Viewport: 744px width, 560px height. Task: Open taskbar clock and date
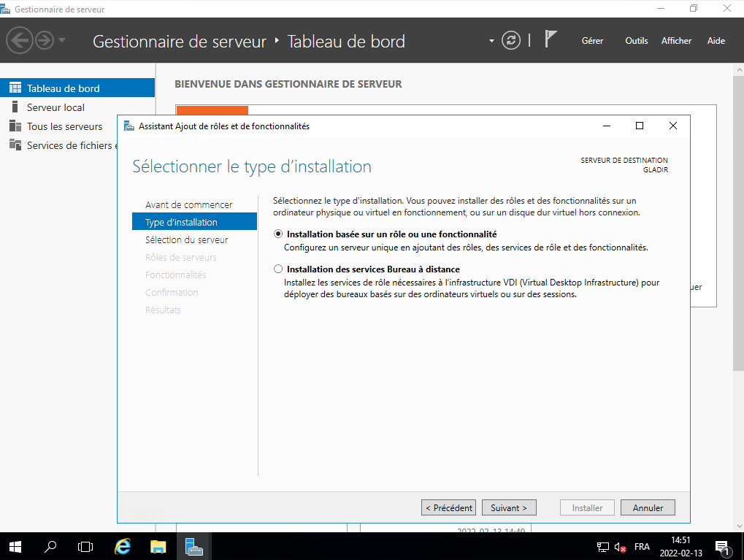click(681, 547)
